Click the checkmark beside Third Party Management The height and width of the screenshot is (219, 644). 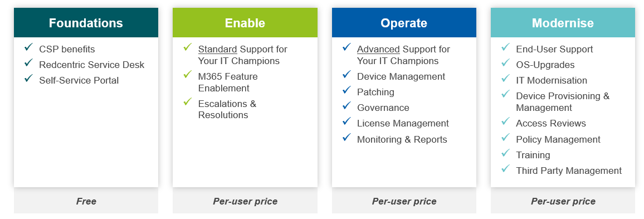click(x=506, y=169)
